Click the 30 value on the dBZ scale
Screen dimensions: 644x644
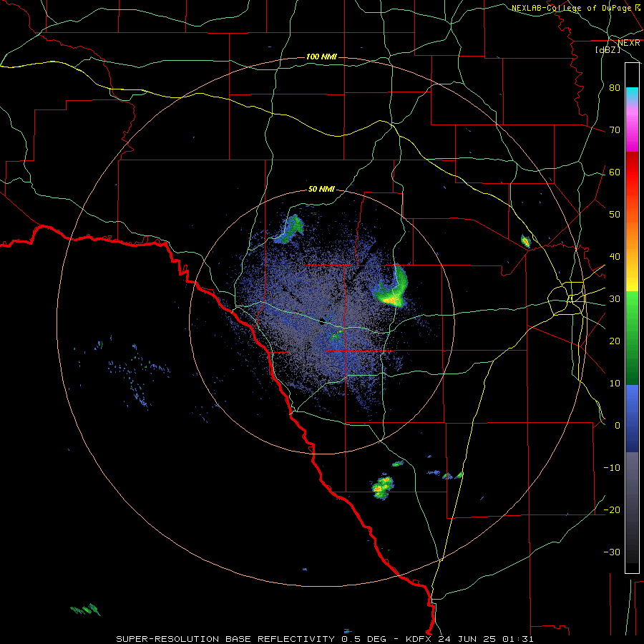(615, 298)
